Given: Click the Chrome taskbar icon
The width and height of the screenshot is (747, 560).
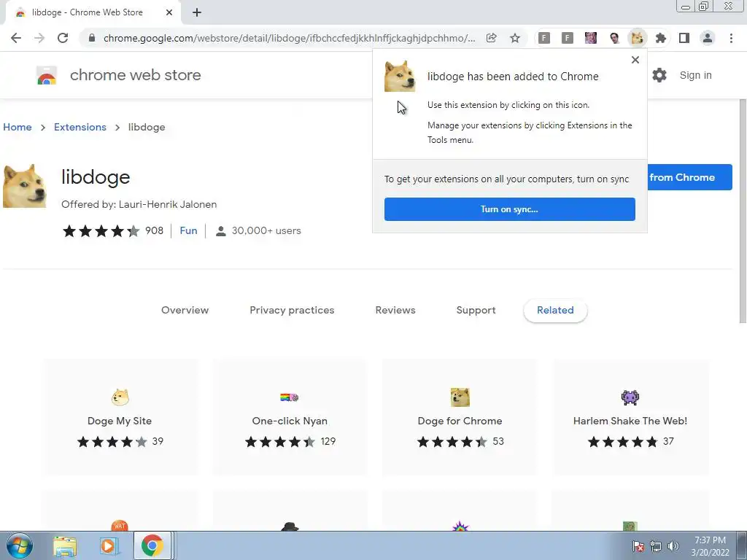Looking at the screenshot, I should (x=152, y=546).
